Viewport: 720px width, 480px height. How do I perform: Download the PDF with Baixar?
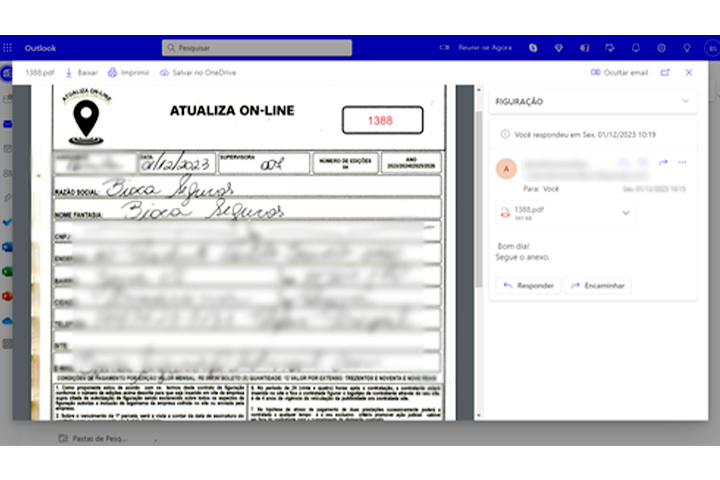tap(82, 73)
